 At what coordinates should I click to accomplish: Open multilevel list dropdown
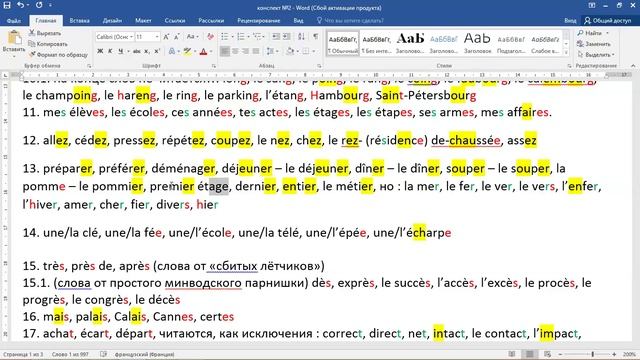pyautogui.click(x=264, y=37)
